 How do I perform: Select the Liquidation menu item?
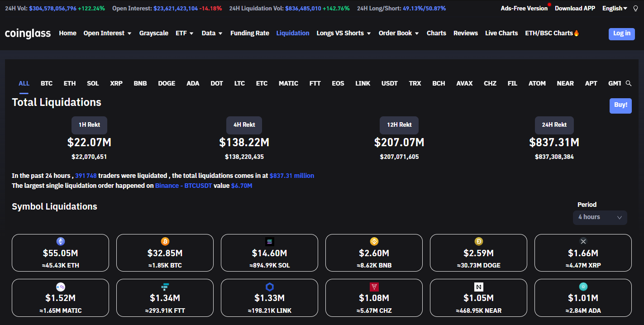point(293,33)
